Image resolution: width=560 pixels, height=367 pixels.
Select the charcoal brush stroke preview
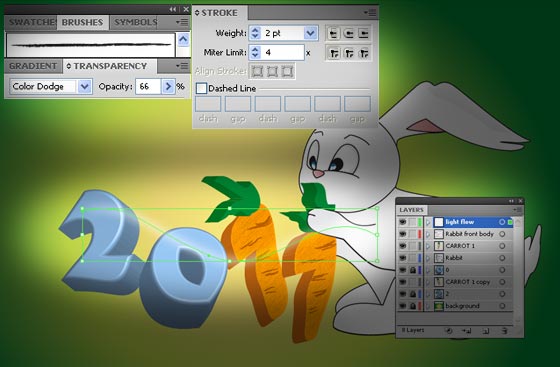(91, 45)
